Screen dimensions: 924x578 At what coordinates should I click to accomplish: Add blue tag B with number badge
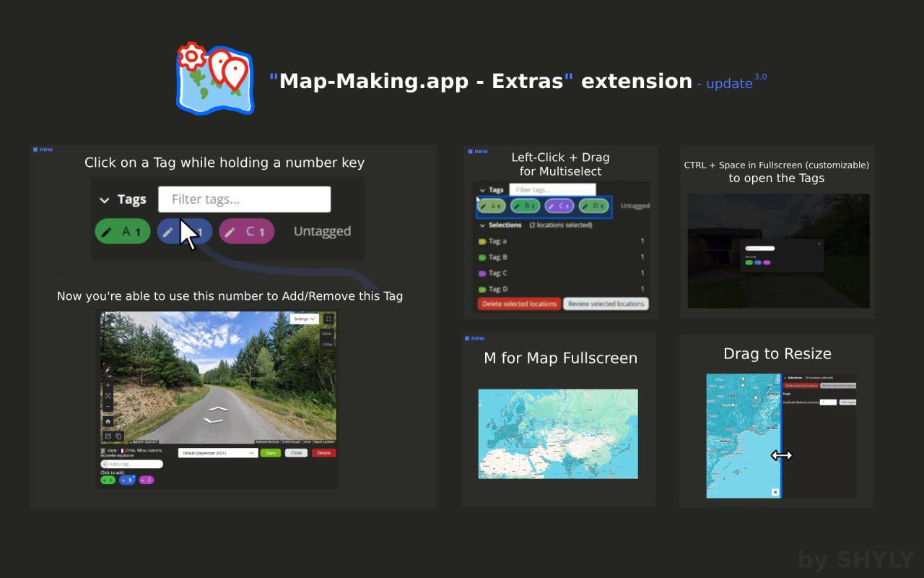pos(127,480)
